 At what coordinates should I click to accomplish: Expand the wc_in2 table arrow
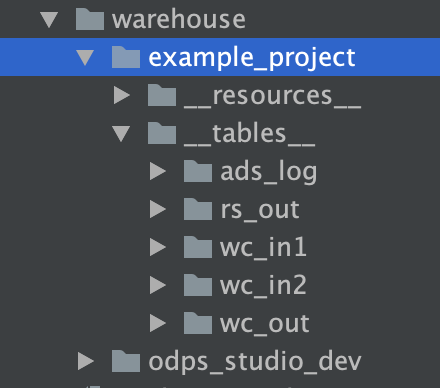point(158,286)
